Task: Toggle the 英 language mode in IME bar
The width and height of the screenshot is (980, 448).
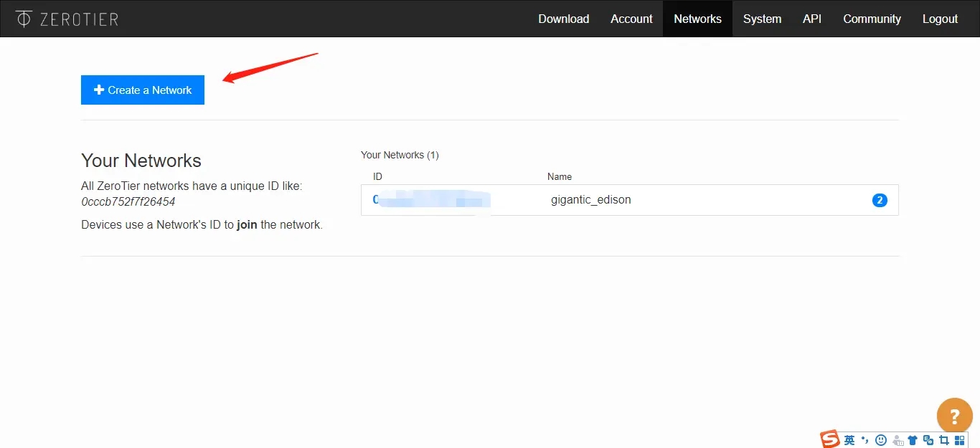Action: click(x=849, y=440)
